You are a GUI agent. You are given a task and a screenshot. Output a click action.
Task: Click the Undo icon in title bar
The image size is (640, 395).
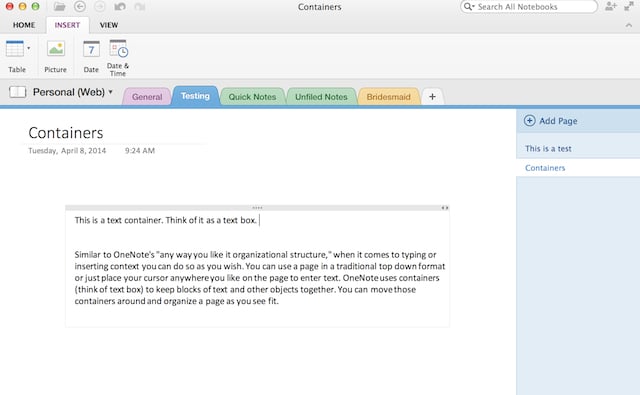(120, 7)
